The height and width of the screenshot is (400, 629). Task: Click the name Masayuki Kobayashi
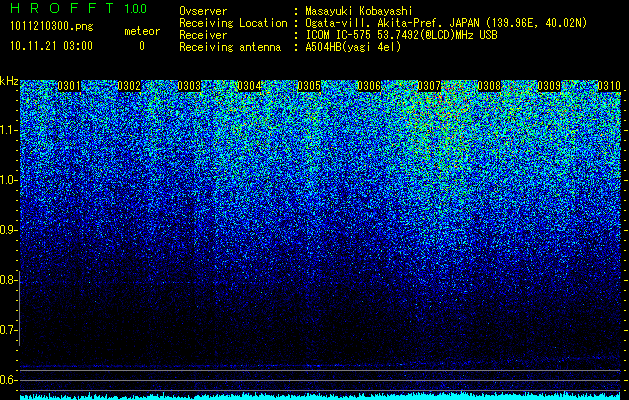[359, 11]
